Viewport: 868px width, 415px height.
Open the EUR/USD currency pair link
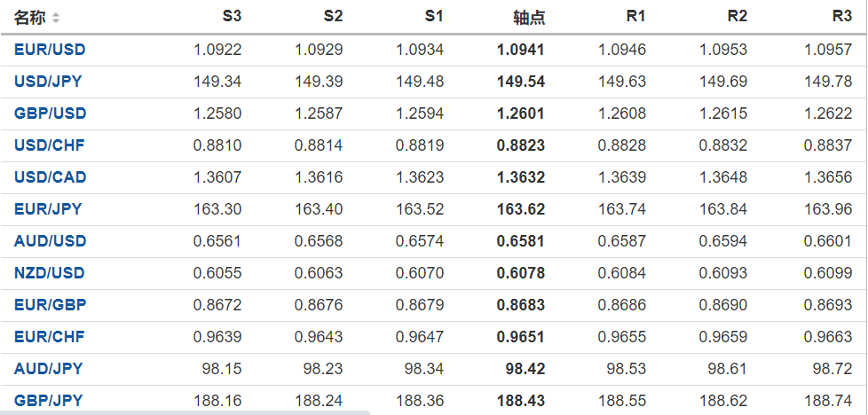tap(50, 50)
